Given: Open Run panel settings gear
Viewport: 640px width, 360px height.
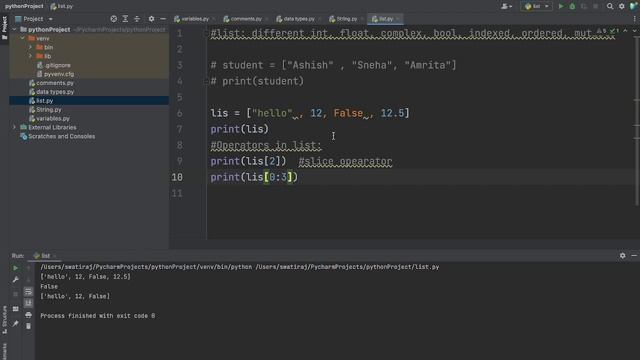Looking at the screenshot, I should (622, 256).
